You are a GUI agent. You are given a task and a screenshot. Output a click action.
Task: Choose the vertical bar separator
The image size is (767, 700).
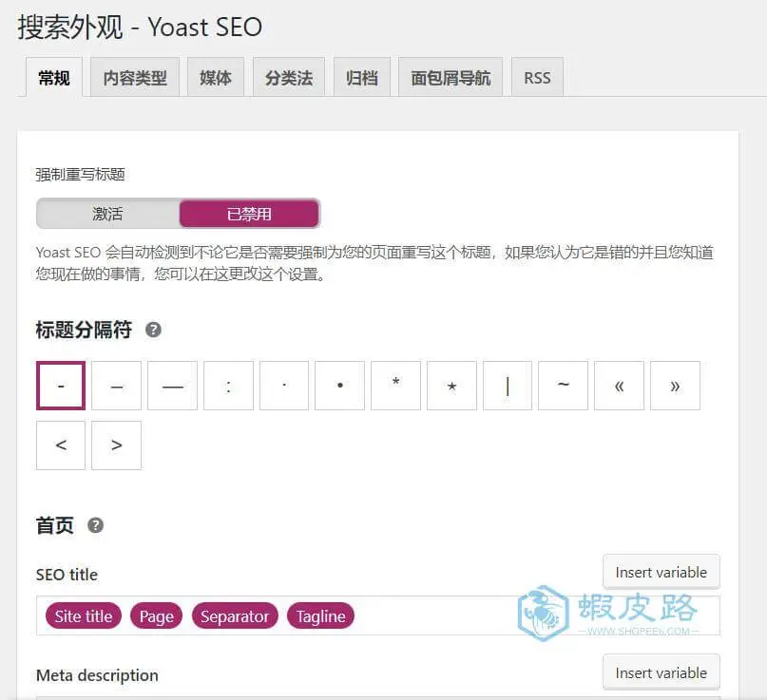[508, 386]
